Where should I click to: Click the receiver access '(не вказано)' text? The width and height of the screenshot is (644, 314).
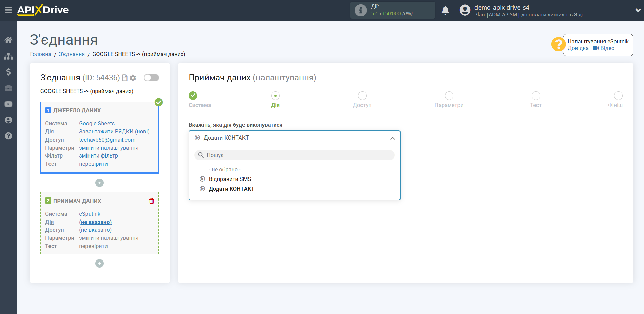click(95, 230)
